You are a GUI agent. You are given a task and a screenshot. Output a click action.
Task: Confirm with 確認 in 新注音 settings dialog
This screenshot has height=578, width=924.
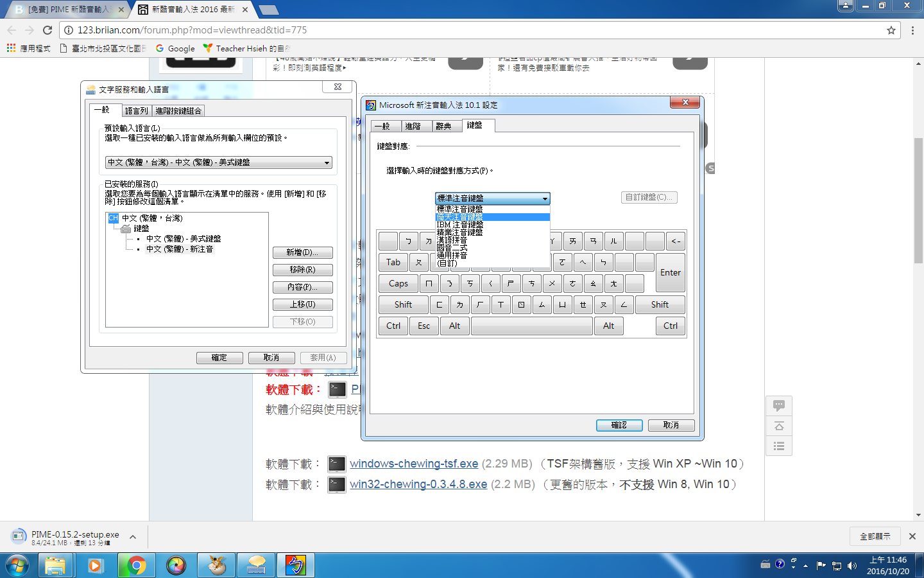(619, 425)
